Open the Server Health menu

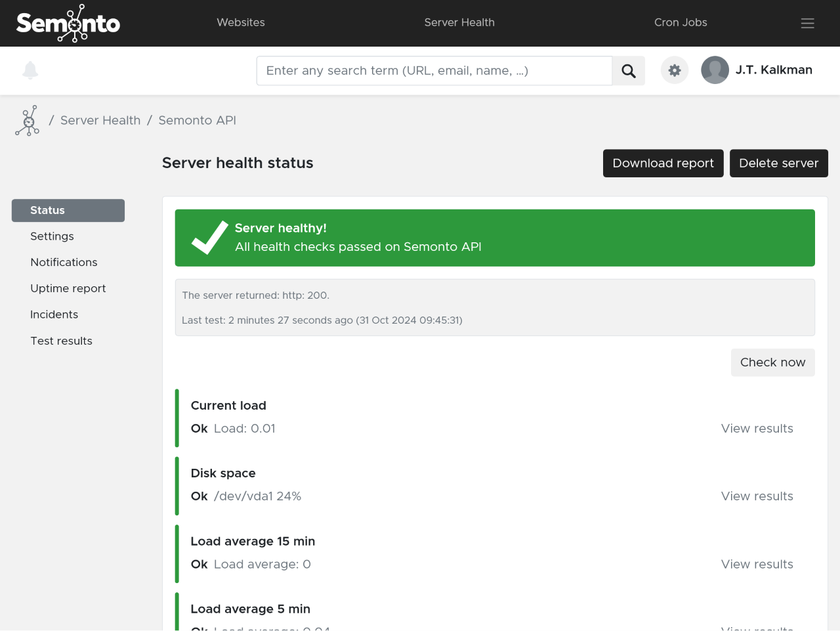(x=459, y=22)
